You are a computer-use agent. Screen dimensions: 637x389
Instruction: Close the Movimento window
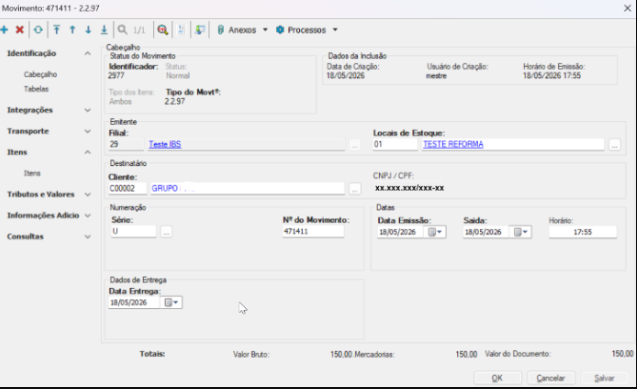[x=627, y=8]
